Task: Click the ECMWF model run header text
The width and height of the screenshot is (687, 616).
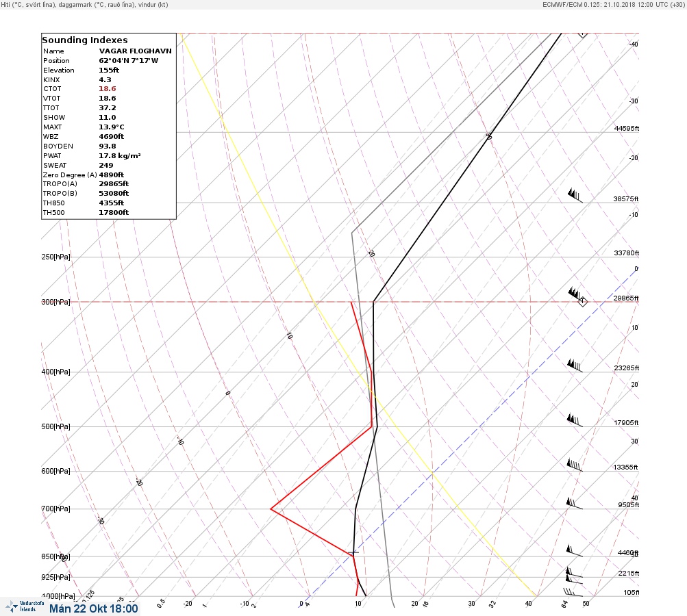Action: (x=614, y=4)
